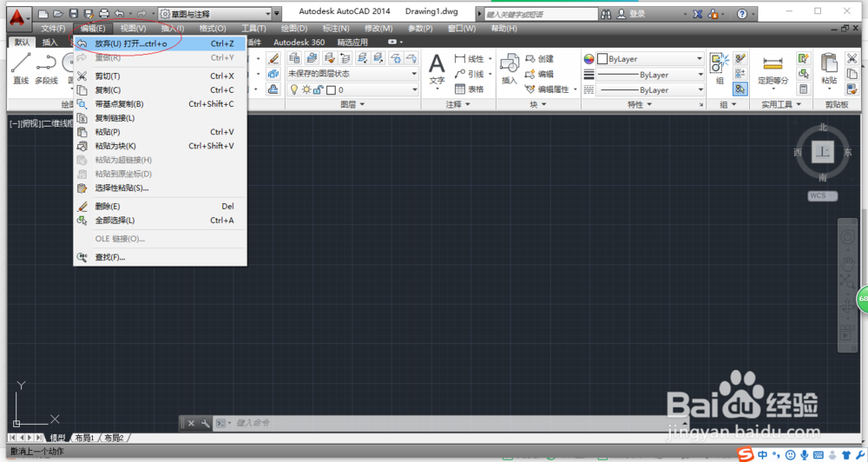
Task: Click the Layer Properties icon
Action: pyautogui.click(x=294, y=58)
